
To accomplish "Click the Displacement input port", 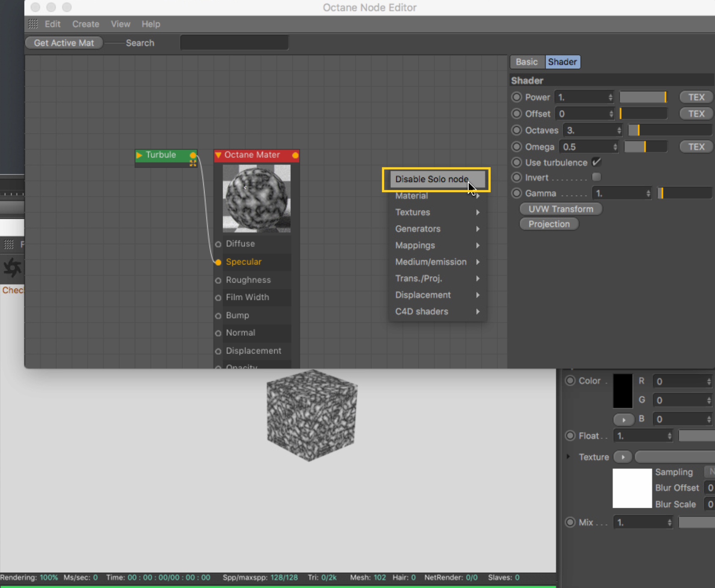I will 218,351.
